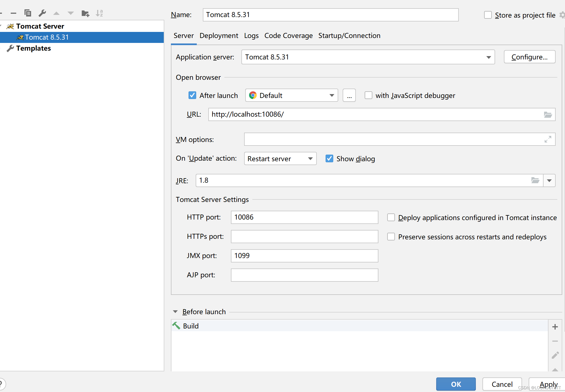Edit the before launch task pencil icon
Image resolution: width=565 pixels, height=392 pixels.
coord(555,355)
